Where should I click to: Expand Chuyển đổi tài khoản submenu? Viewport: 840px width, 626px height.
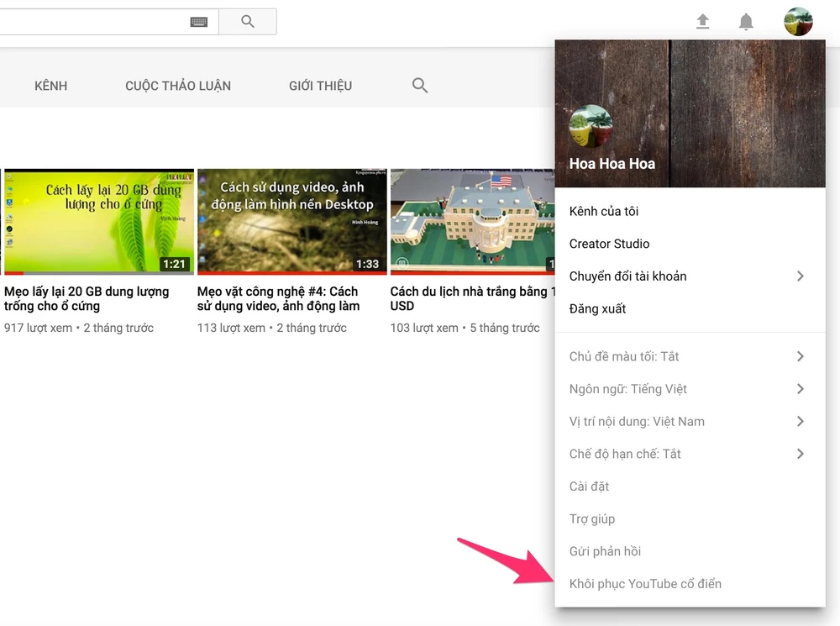689,276
